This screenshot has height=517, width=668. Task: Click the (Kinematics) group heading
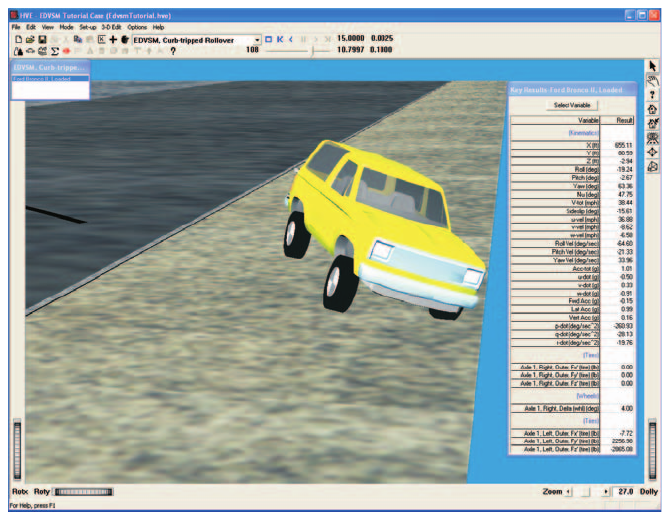coord(583,133)
